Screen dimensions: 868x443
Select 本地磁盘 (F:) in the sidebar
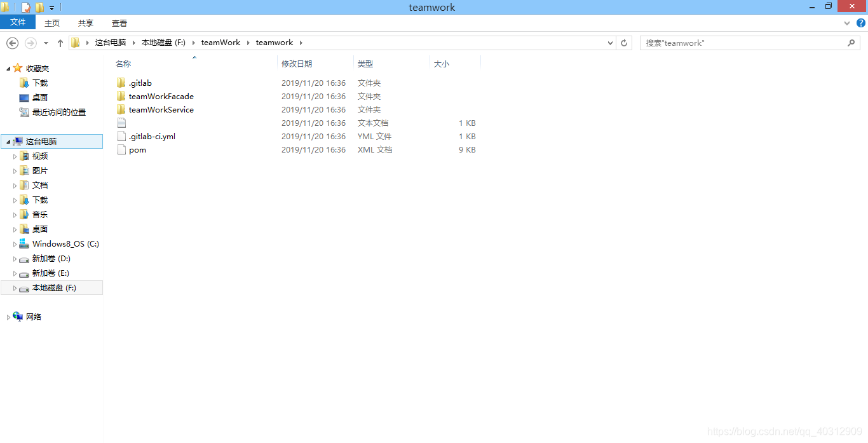[x=54, y=288]
